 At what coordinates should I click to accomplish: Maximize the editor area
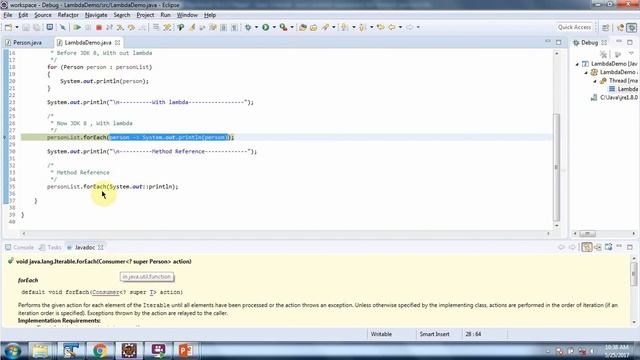click(558, 42)
